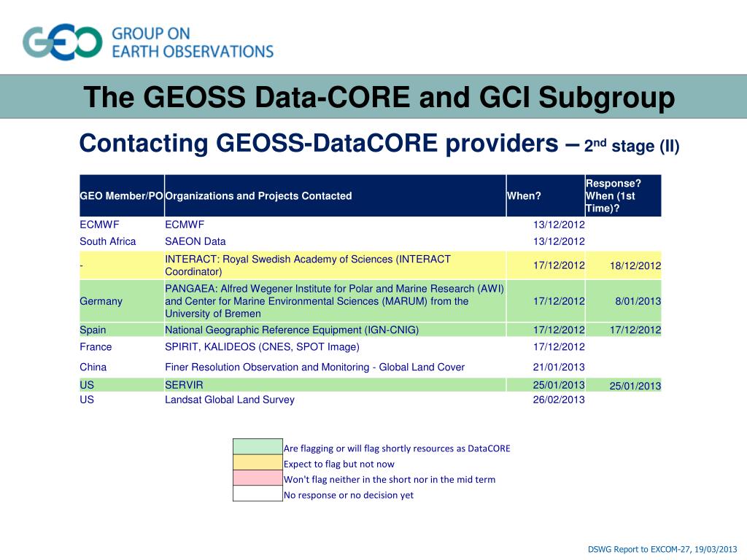Click the 'GEO Member/PO' column header
The image size is (747, 560).
tap(122, 195)
